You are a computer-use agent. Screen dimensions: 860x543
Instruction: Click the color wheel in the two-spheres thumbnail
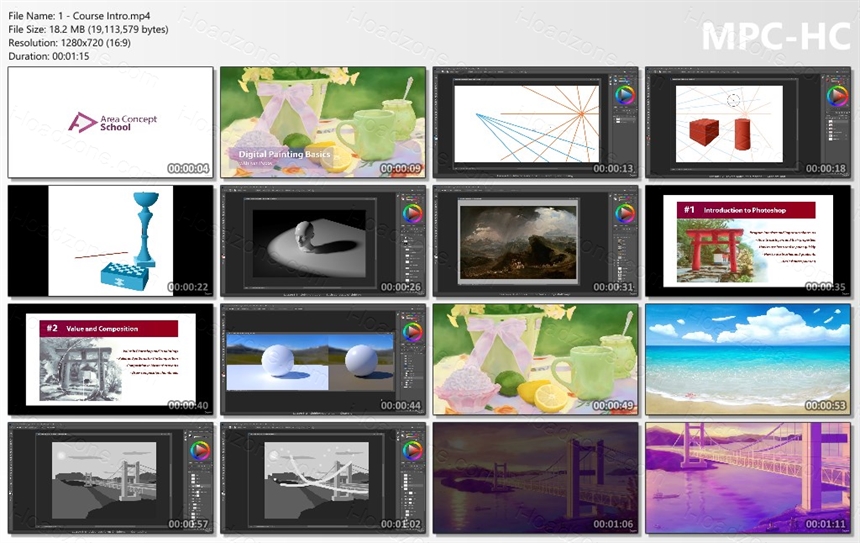[x=412, y=332]
